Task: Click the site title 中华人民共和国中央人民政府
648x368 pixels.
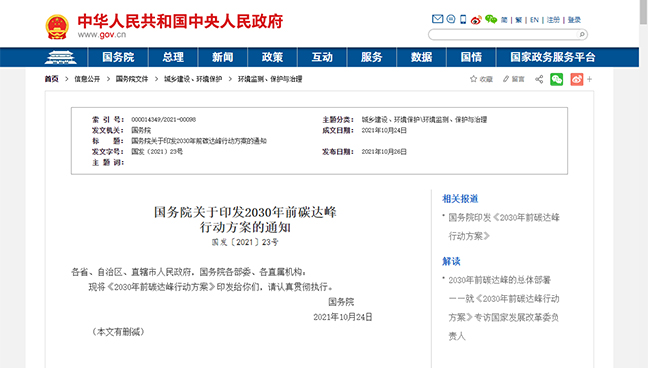Action: pos(180,21)
